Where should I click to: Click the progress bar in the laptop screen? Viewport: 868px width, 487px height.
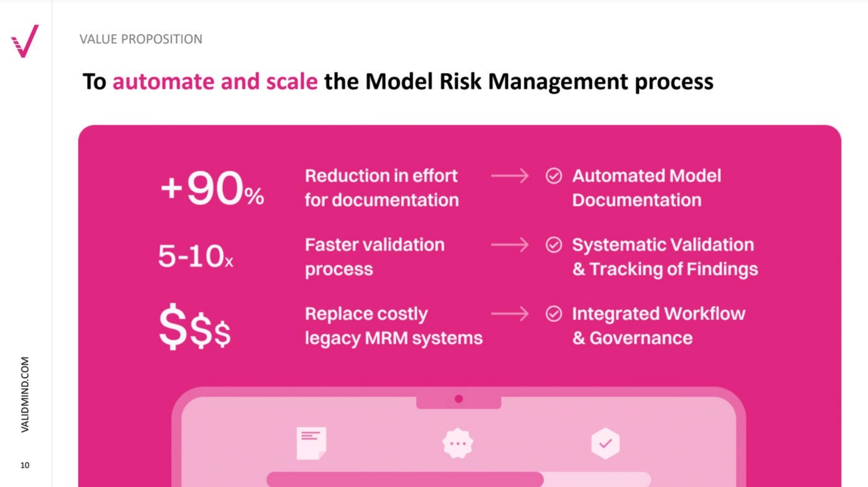pyautogui.click(x=405, y=479)
